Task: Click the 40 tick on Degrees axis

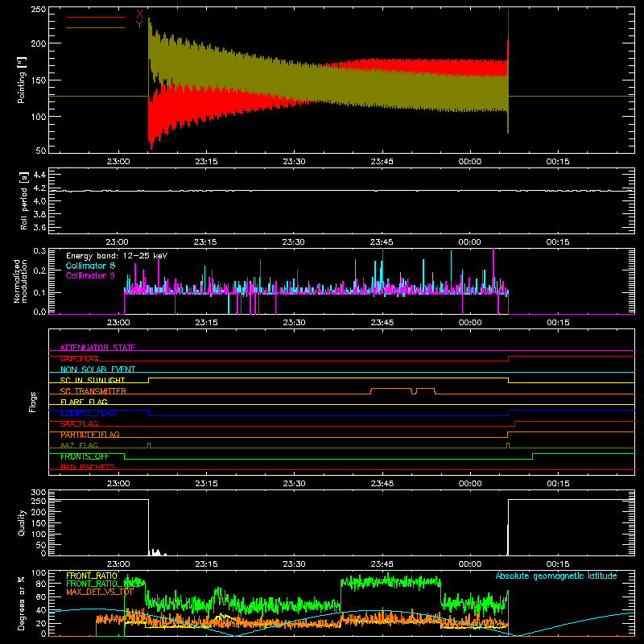Action: tap(41, 610)
